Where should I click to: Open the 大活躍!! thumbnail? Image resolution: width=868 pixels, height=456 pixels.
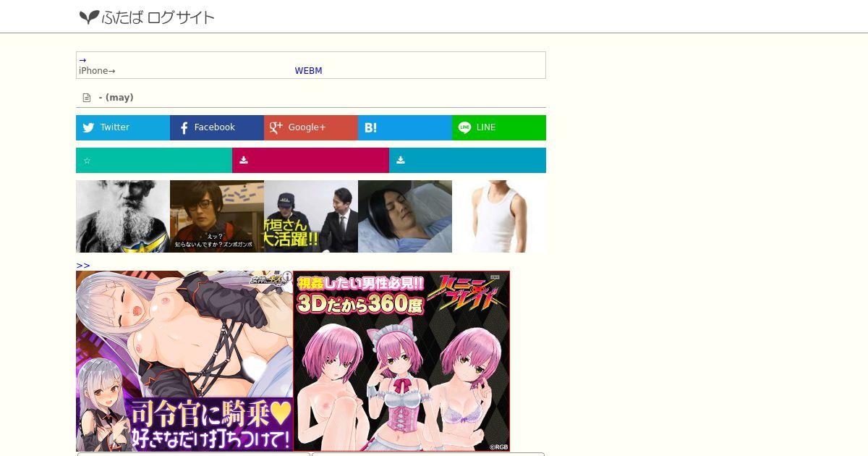click(311, 216)
